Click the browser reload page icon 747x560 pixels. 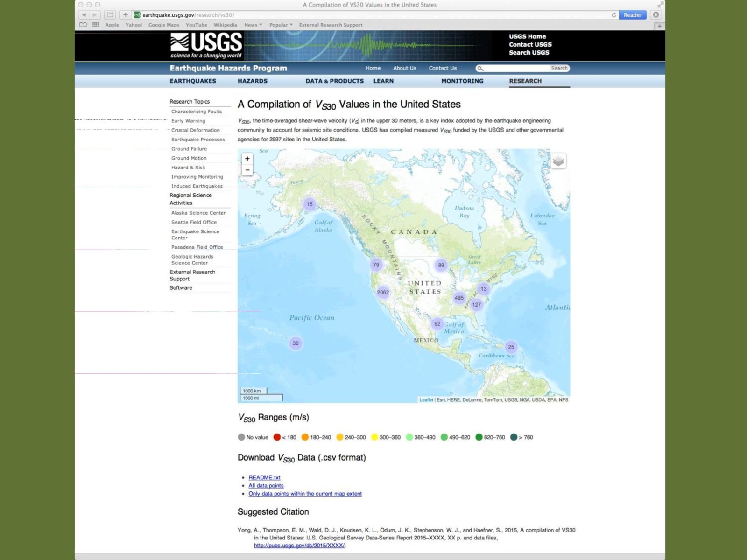click(x=613, y=15)
